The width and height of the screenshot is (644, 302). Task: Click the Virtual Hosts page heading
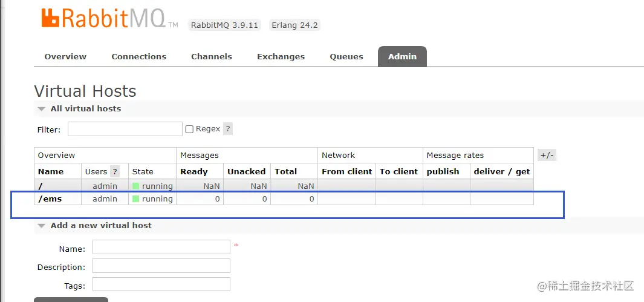tap(85, 91)
